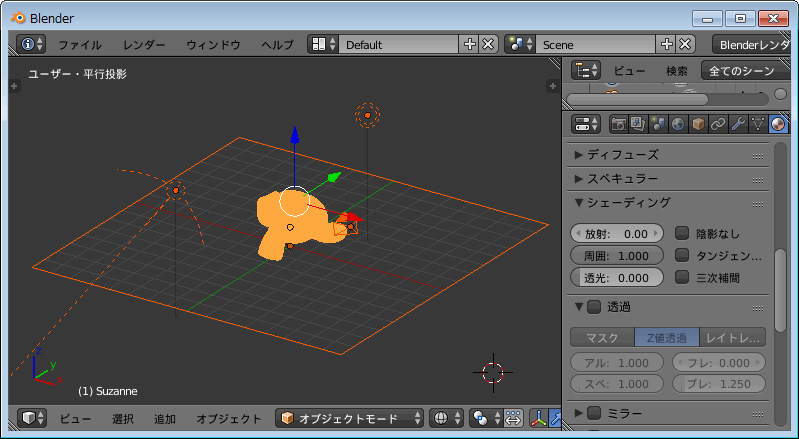799x439 pixels.
Task: Open the 選択 menu in 3D view
Action: (x=123, y=419)
